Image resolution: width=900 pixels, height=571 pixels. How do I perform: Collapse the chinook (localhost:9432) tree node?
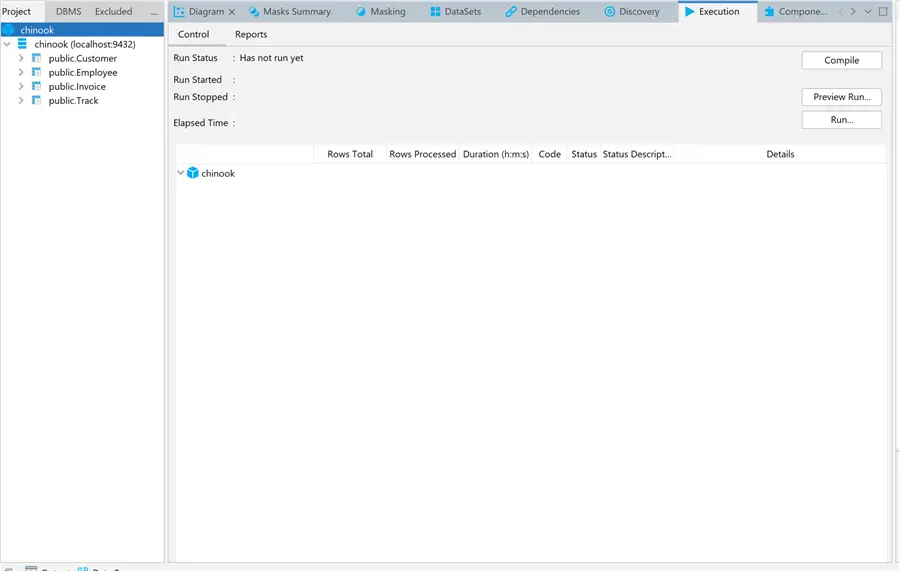(7, 44)
